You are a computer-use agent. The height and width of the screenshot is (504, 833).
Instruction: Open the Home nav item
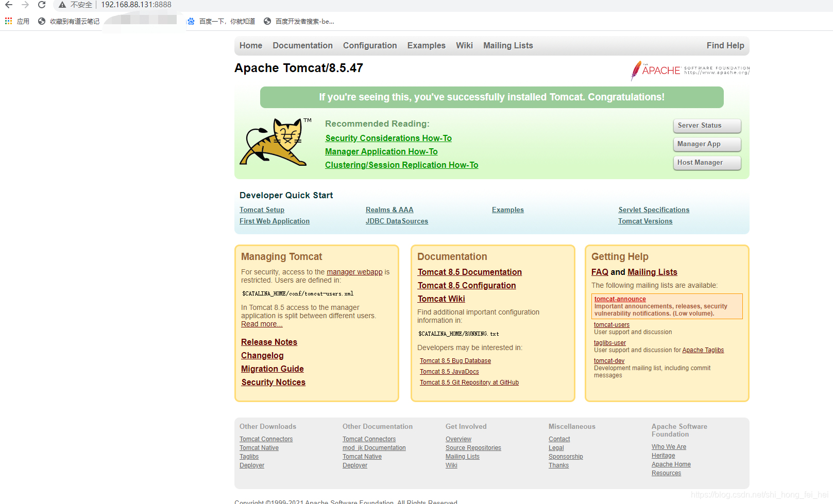(x=251, y=45)
